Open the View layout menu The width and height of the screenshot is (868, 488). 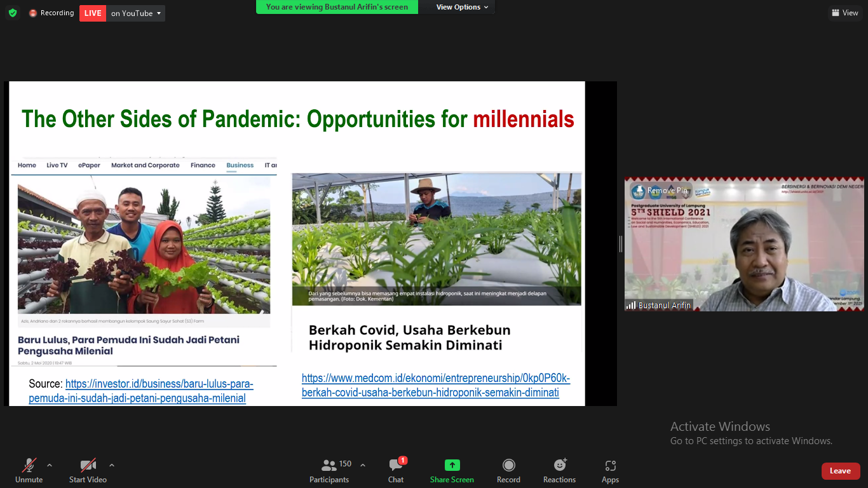[844, 13]
